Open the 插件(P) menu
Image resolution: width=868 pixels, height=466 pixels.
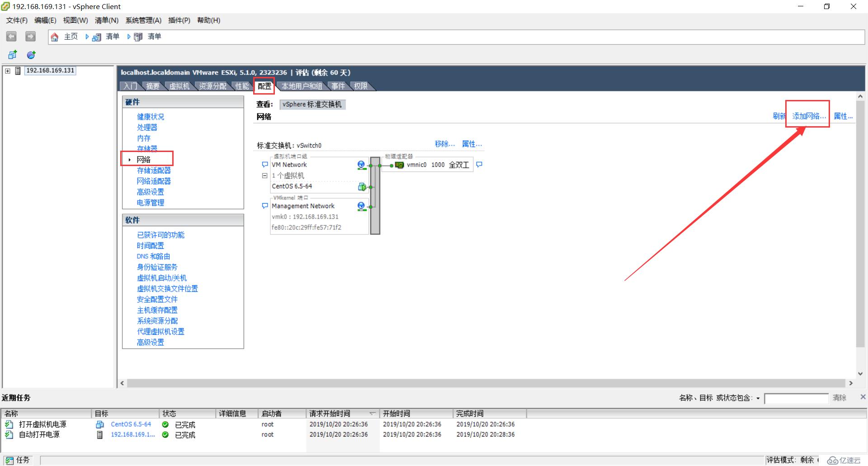[179, 20]
